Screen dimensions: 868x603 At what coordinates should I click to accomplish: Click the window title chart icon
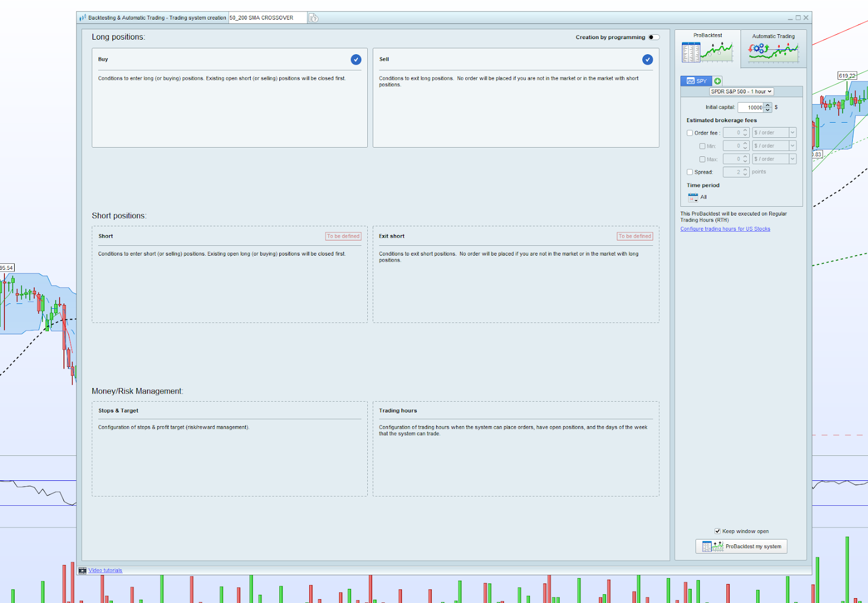coord(83,18)
